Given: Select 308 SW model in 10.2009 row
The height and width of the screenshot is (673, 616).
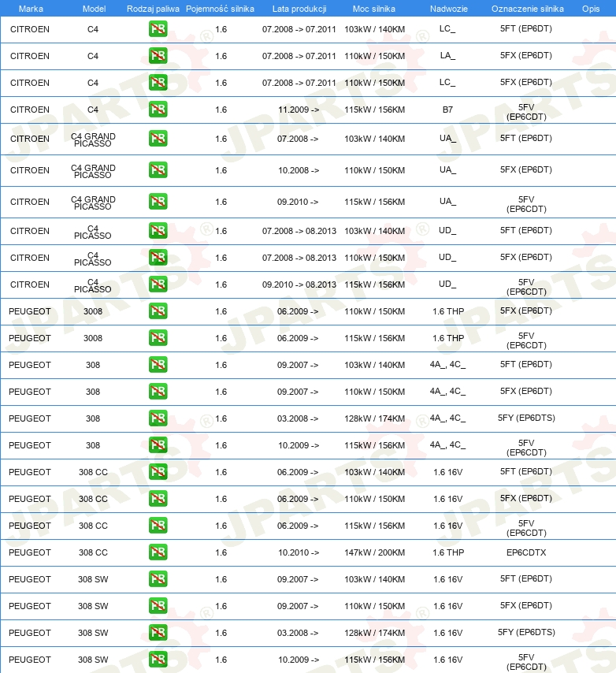Looking at the screenshot, I should pos(93,660).
